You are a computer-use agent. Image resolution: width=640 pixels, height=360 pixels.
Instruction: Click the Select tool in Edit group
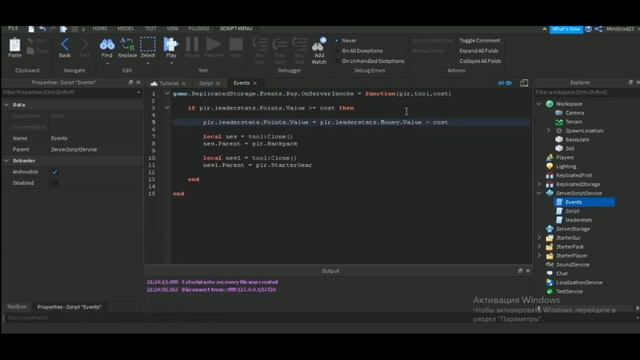coord(148,44)
